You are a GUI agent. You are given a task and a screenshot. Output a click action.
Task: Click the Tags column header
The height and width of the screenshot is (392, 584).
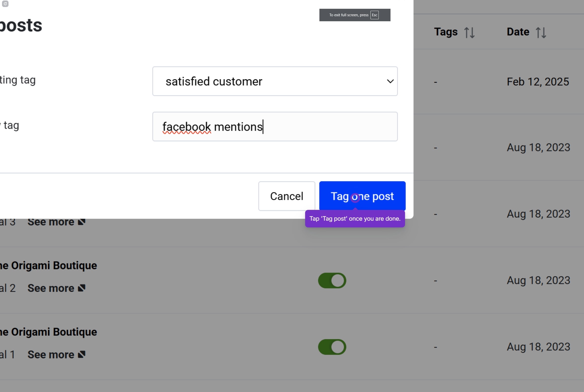(x=446, y=32)
